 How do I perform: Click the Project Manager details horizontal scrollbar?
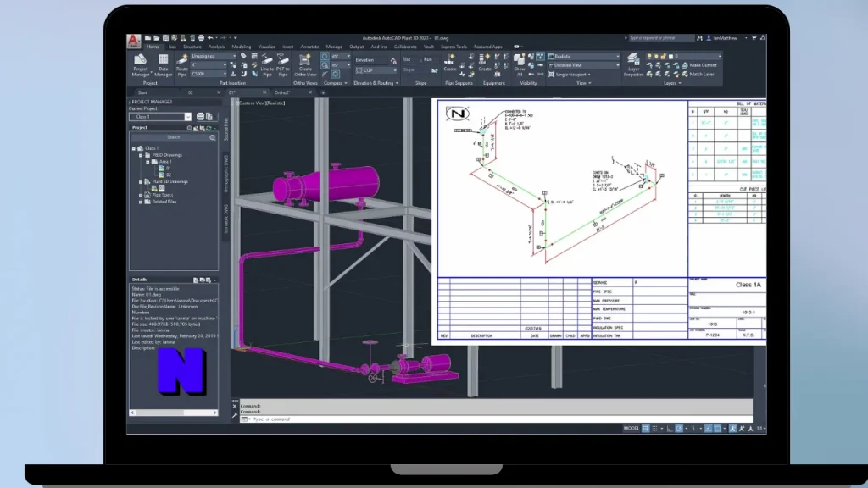[173, 413]
